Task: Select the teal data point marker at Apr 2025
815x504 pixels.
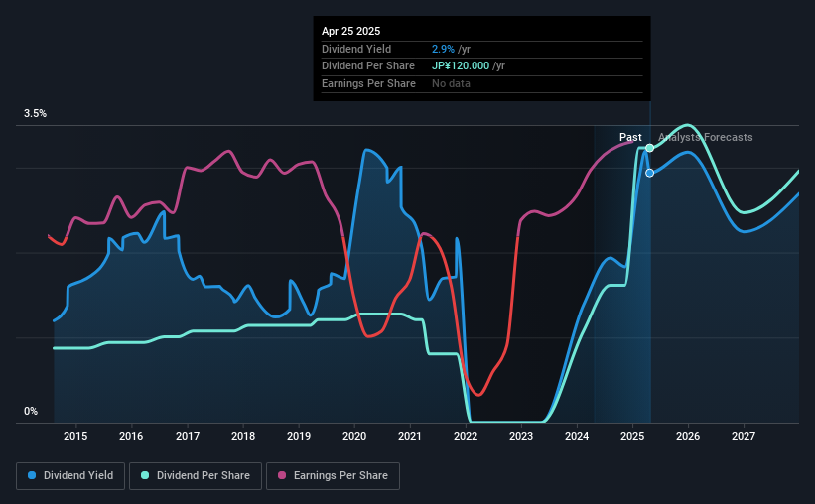Action: coord(649,148)
